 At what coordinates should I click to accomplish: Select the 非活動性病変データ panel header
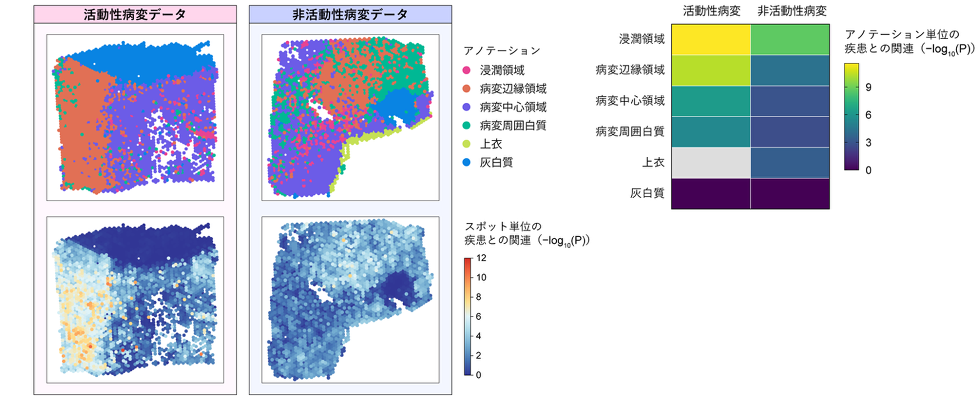(x=351, y=14)
